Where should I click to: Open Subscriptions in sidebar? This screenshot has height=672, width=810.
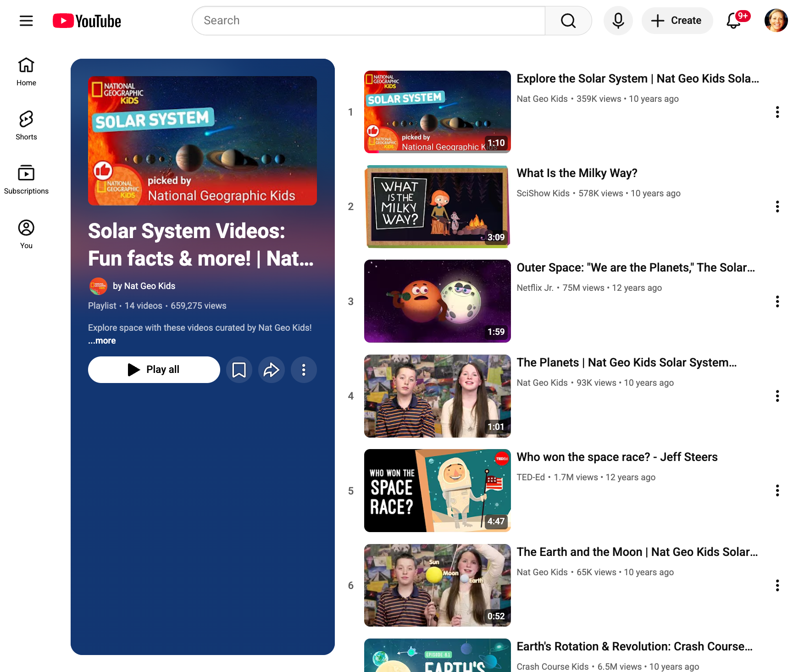26,179
